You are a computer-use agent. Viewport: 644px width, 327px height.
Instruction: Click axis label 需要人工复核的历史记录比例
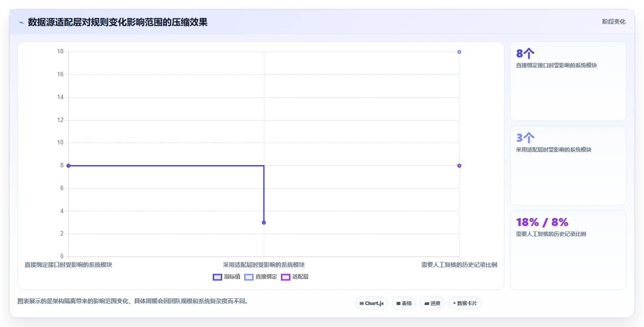click(x=459, y=265)
